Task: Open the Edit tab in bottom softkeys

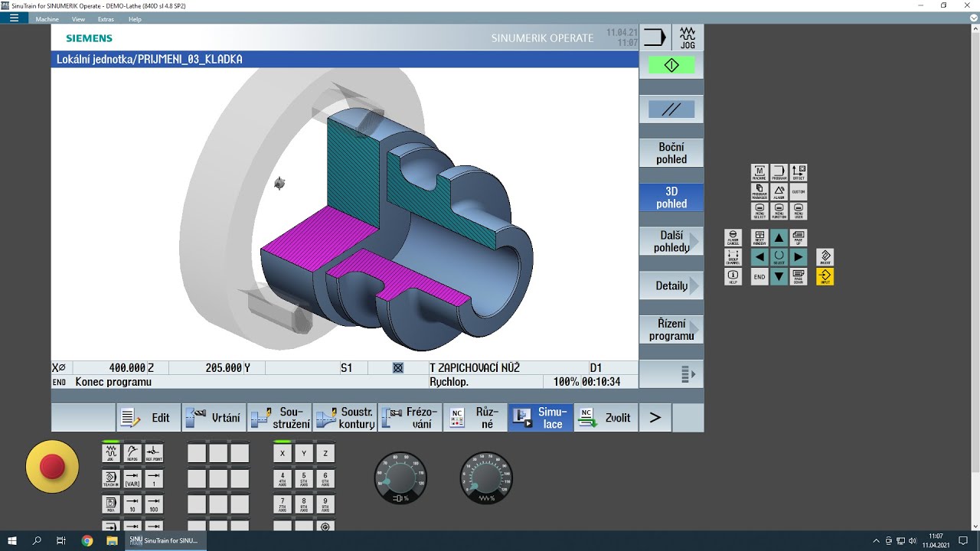Action: (x=149, y=418)
